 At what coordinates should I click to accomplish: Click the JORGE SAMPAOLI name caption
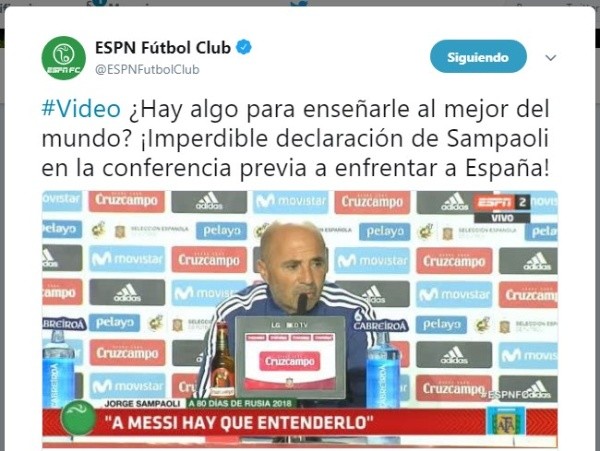click(x=142, y=403)
